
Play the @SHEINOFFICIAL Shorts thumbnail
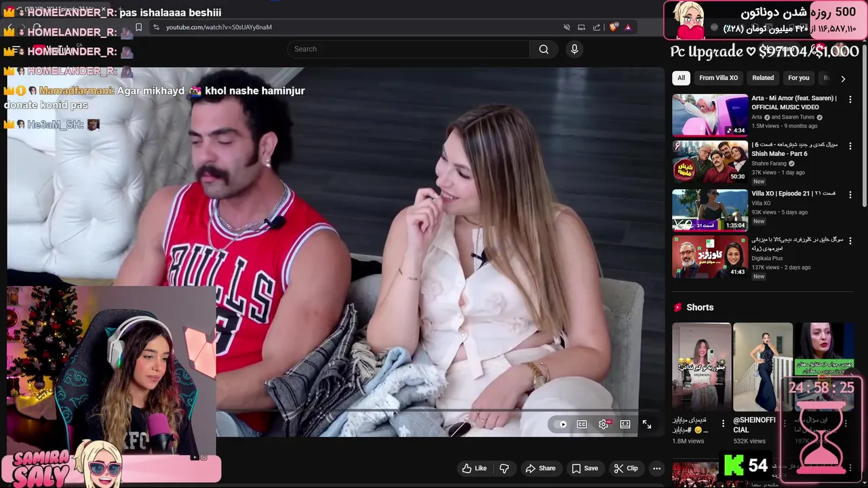pos(762,367)
